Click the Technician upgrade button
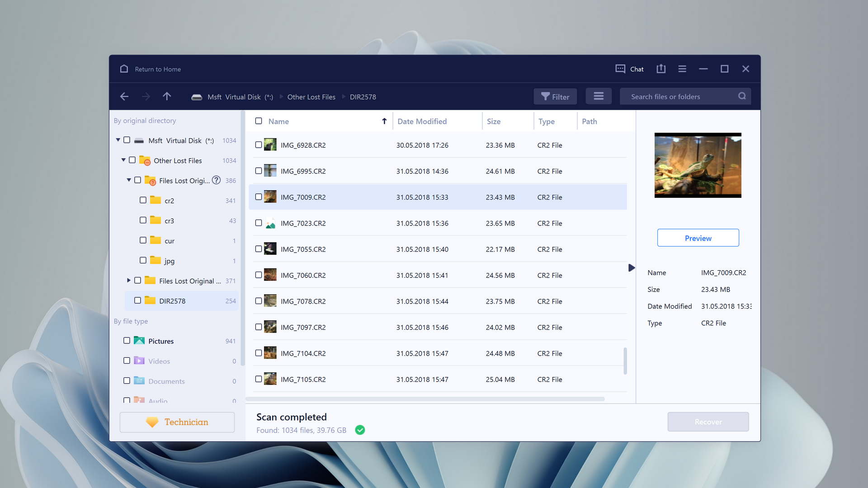 click(177, 422)
